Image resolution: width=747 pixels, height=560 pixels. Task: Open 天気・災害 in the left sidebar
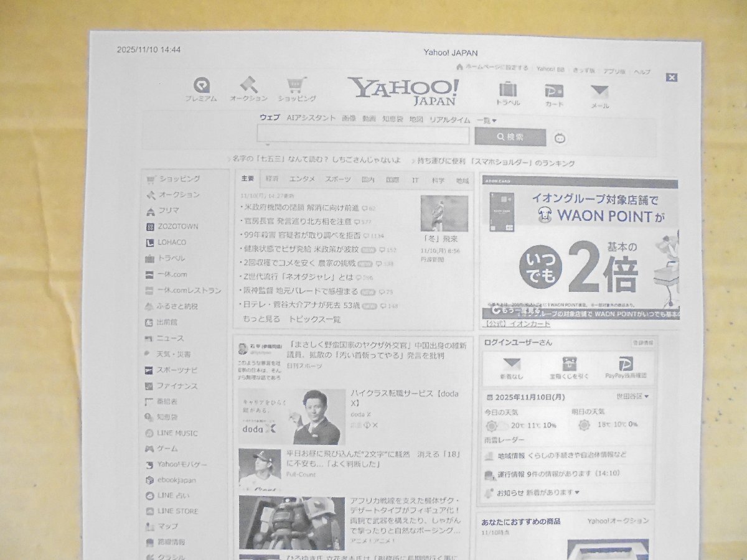(x=167, y=354)
